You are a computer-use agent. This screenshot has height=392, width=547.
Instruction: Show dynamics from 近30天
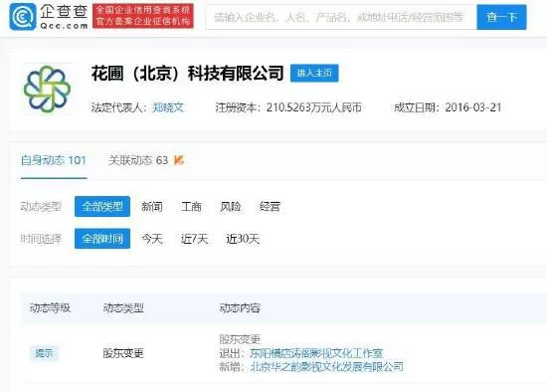click(x=243, y=239)
